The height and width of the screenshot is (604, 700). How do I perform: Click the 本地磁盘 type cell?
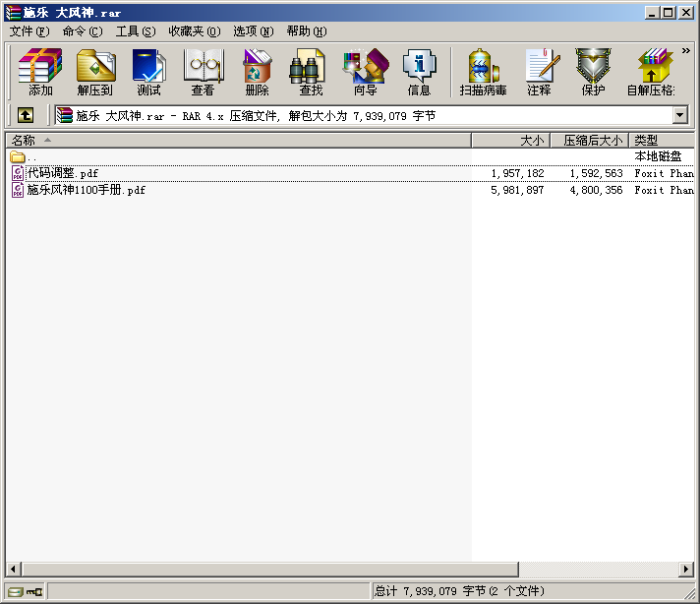[x=658, y=156]
